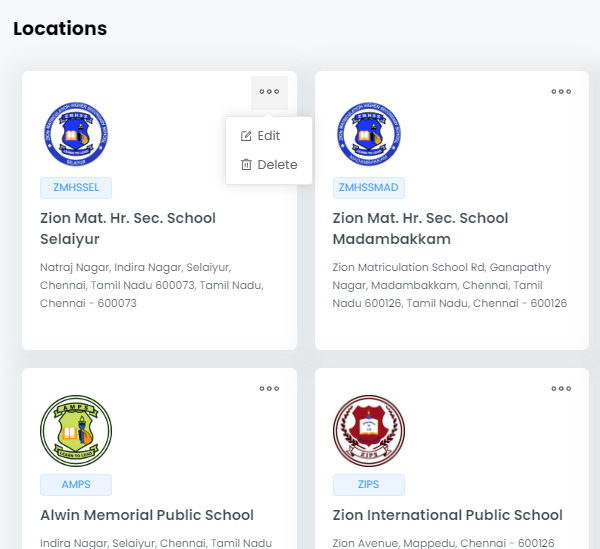Click the AMPS code badge
The image size is (600, 549).
(76, 485)
